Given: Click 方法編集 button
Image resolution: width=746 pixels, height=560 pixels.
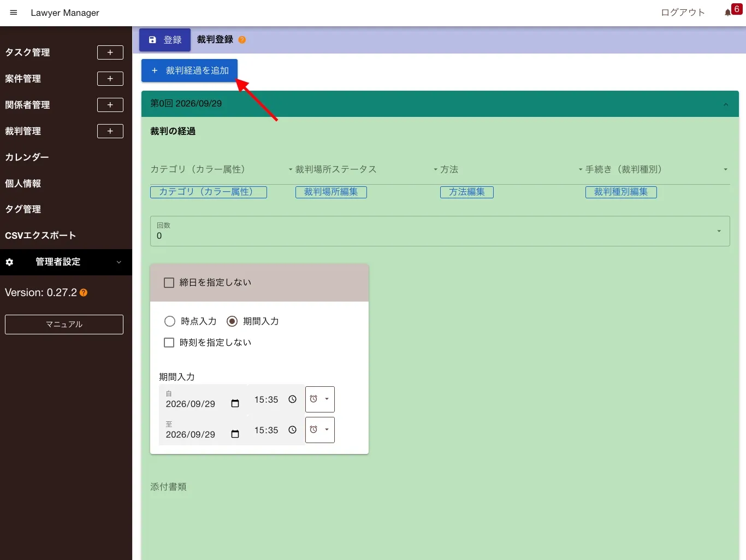Looking at the screenshot, I should pos(467,192).
